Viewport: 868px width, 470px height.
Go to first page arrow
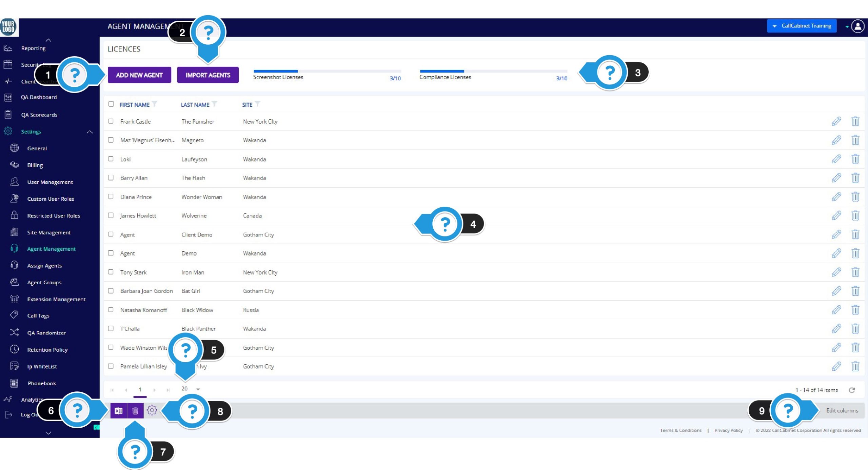click(x=112, y=390)
